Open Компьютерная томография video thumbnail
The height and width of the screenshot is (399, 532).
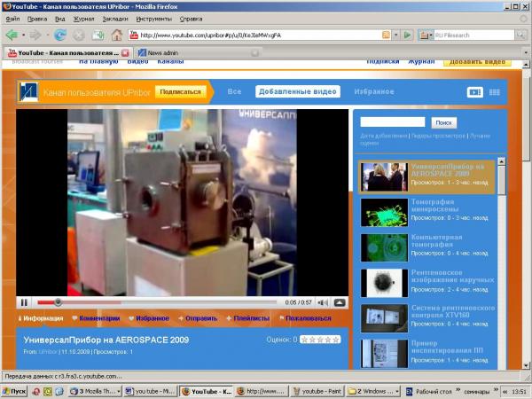[385, 247]
